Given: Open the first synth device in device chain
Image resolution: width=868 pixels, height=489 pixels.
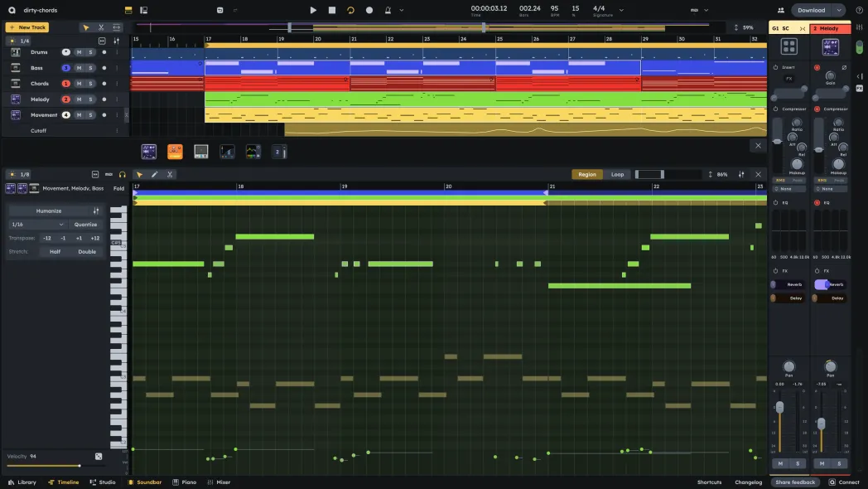Looking at the screenshot, I should coord(149,151).
